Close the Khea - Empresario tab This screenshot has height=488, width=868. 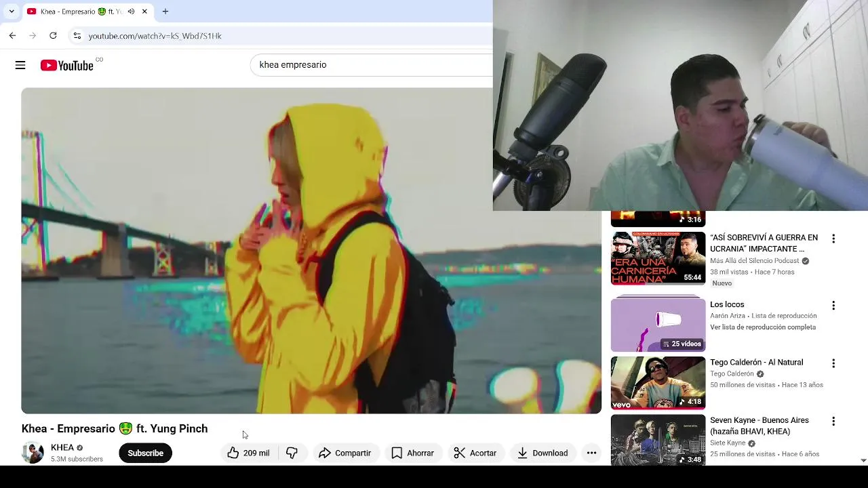click(x=144, y=12)
